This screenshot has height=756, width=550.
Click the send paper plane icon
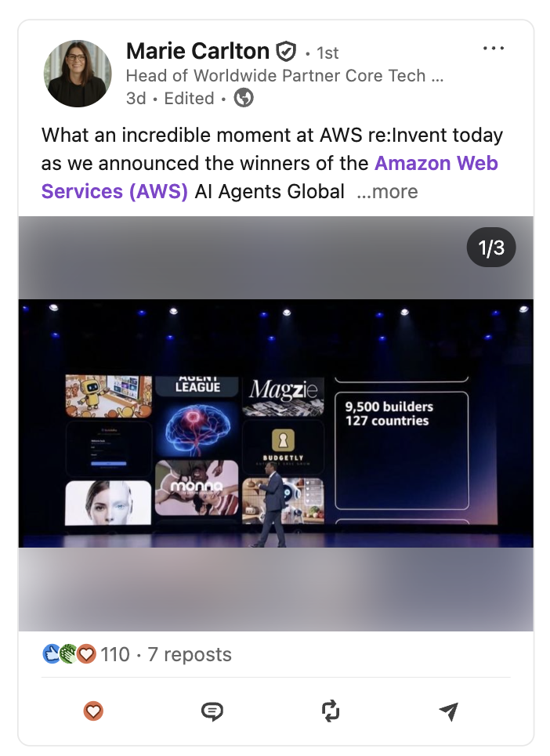tap(448, 711)
